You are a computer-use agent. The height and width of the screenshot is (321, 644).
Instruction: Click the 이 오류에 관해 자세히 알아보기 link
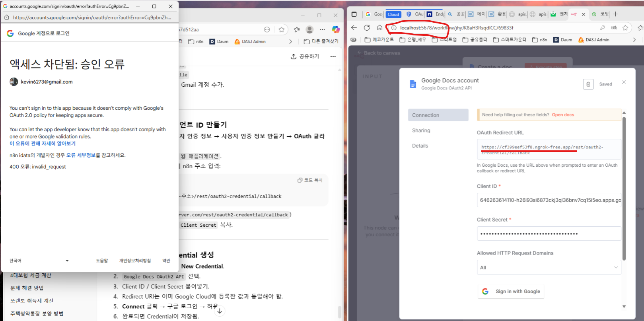43,144
